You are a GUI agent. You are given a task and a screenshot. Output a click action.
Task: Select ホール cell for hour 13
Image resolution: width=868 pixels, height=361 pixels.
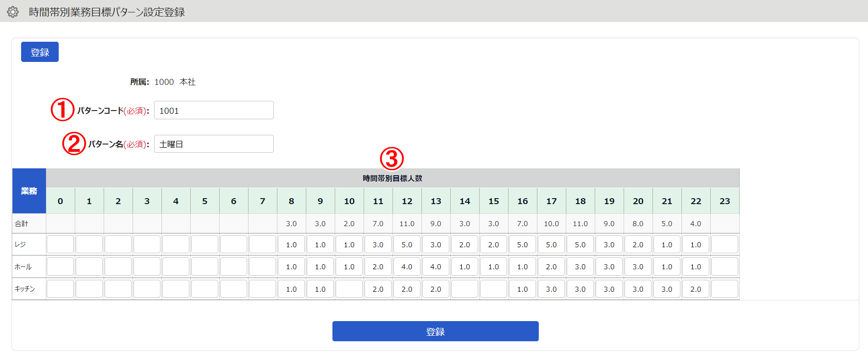click(x=436, y=267)
